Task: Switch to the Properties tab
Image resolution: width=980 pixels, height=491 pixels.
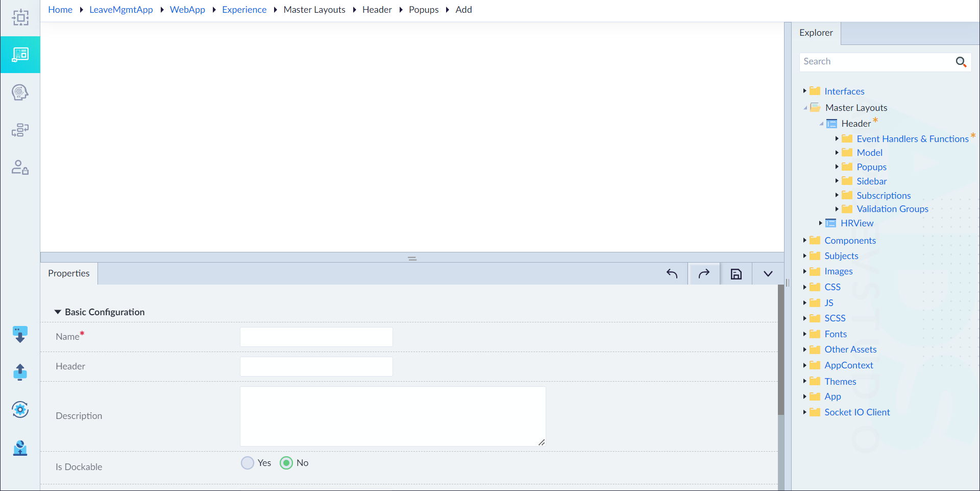Action: click(x=69, y=273)
